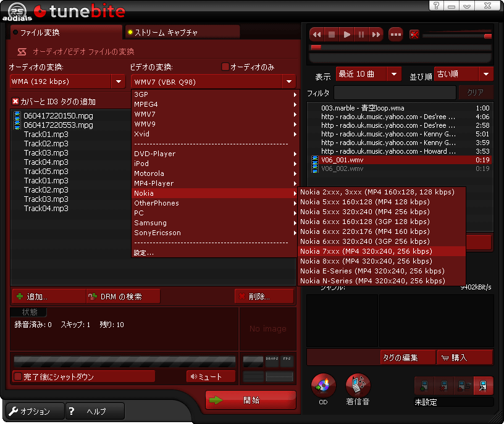Select Track05.mp3 in the file list
The height and width of the screenshot is (424, 504).
[x=46, y=171]
